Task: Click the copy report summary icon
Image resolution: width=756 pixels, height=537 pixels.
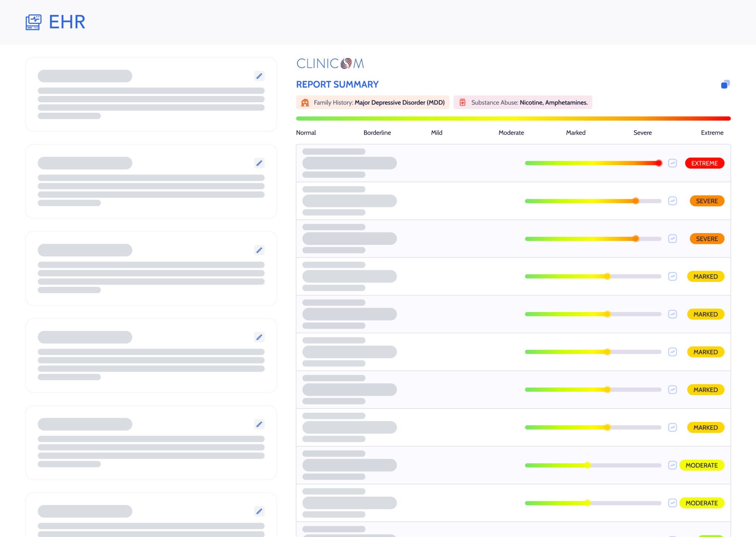Action: pos(725,84)
